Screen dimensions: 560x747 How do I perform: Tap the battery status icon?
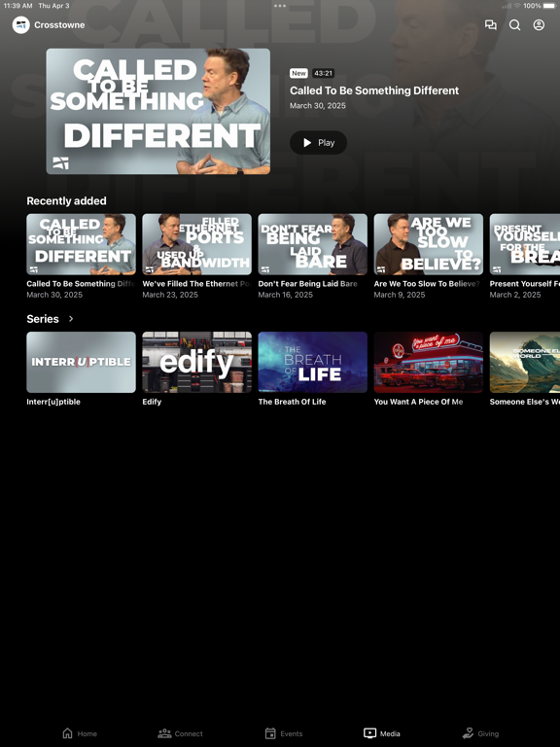point(550,6)
